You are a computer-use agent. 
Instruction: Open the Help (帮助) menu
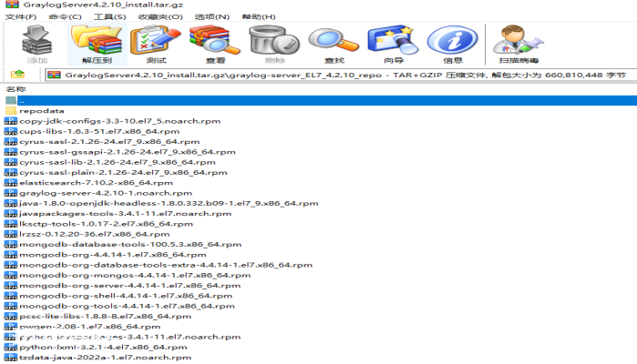pyautogui.click(x=258, y=16)
